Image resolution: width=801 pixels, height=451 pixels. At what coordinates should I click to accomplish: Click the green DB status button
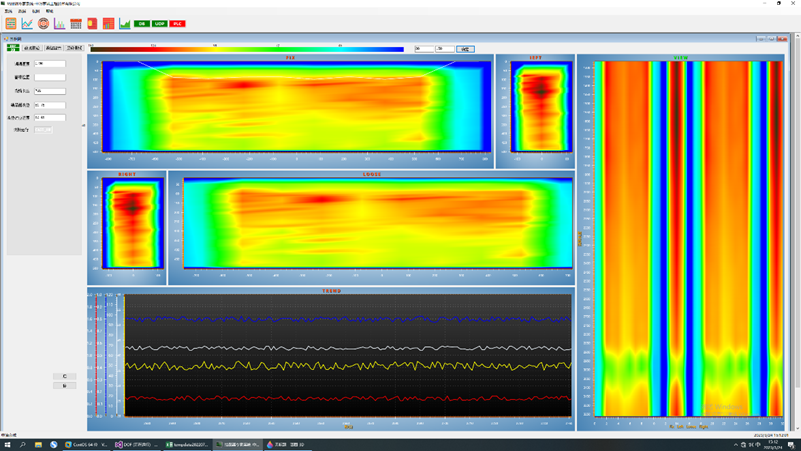point(141,23)
